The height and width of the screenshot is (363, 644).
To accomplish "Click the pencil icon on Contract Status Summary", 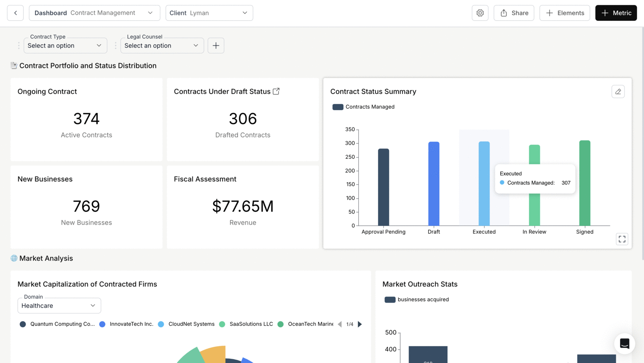I will 618,91.
